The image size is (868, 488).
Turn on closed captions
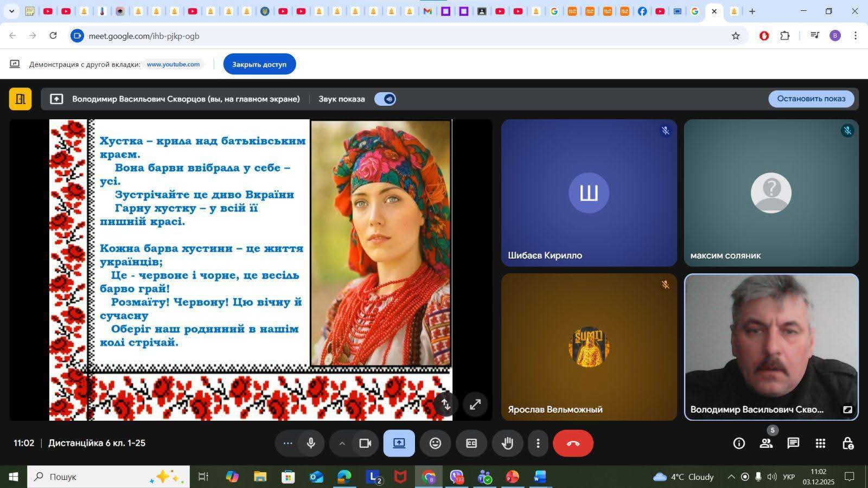471,444
